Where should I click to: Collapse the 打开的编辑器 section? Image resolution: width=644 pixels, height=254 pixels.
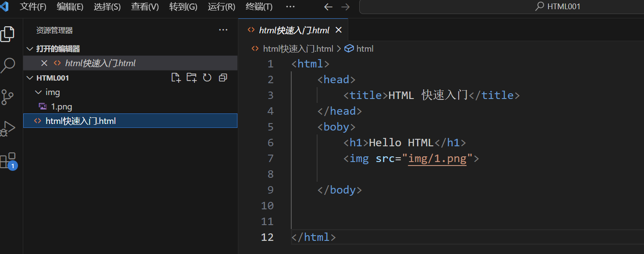pyautogui.click(x=30, y=49)
